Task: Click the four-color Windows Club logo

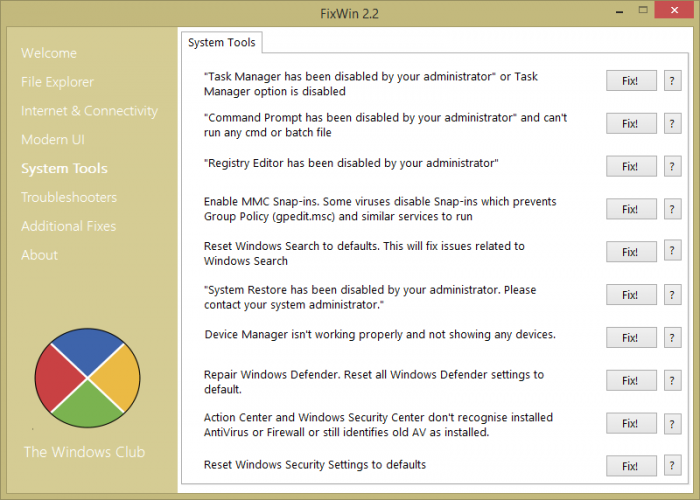Action: pos(88,378)
